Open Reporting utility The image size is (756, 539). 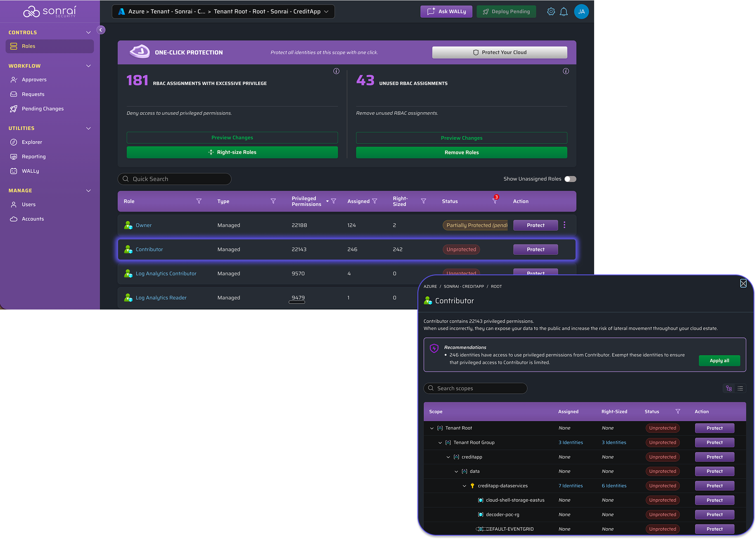[33, 156]
